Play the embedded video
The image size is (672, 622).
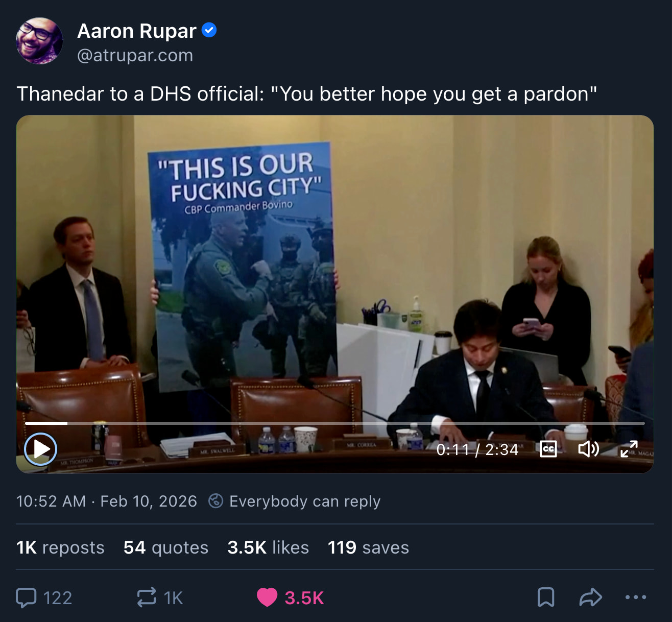40,449
